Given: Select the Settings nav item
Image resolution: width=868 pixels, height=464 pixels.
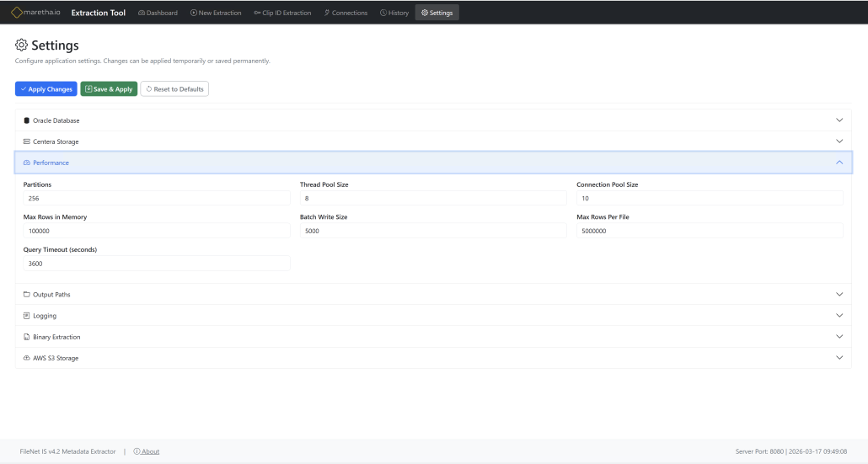Looking at the screenshot, I should pos(437,13).
